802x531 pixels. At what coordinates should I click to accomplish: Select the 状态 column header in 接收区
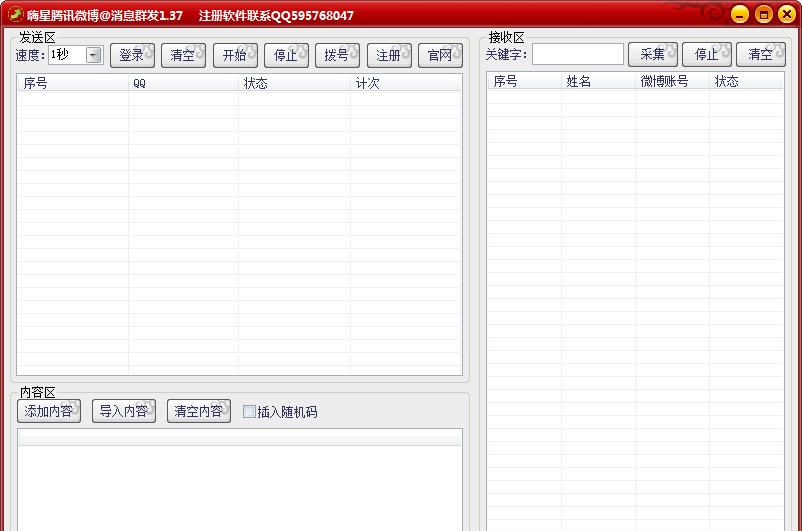coord(746,81)
